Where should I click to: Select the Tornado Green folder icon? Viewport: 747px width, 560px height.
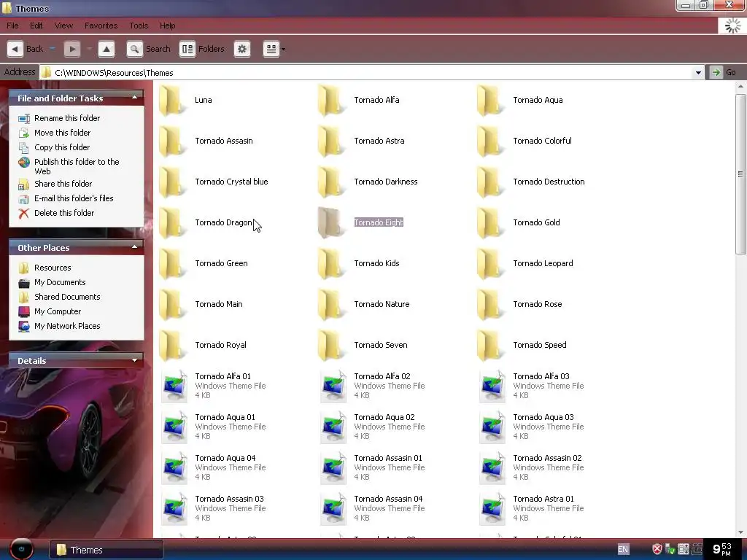pyautogui.click(x=171, y=264)
